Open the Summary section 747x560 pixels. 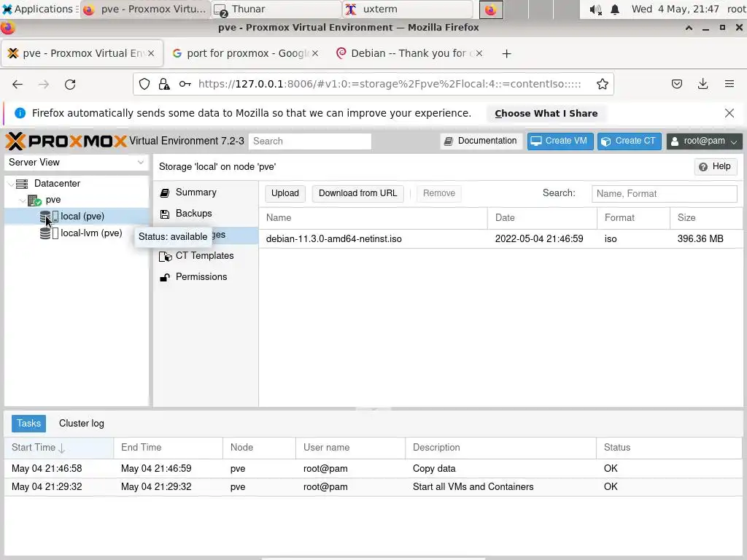205,192
